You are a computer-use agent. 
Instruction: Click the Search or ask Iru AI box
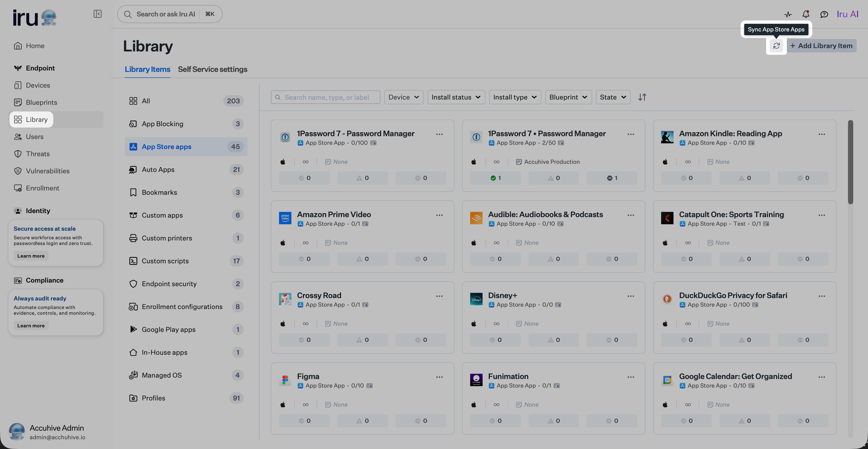170,14
